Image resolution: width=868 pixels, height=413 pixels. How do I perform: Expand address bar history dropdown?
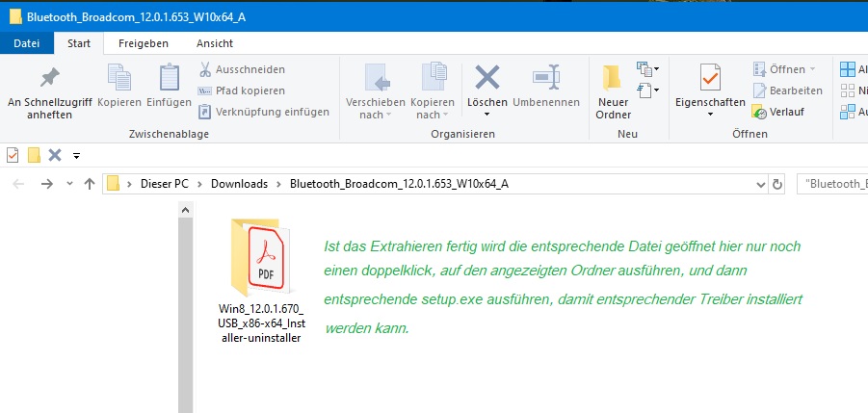pos(761,185)
